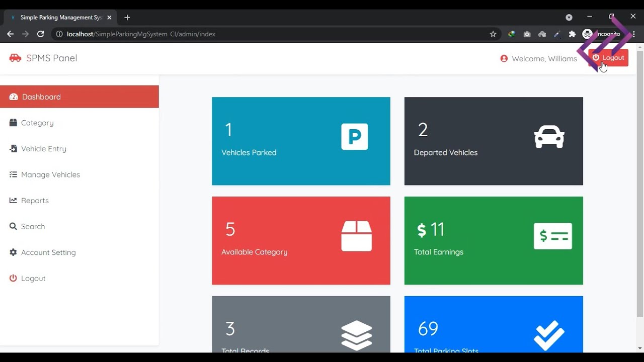Click the site information icon in address bar
Image resolution: width=644 pixels, height=362 pixels.
coord(59,34)
